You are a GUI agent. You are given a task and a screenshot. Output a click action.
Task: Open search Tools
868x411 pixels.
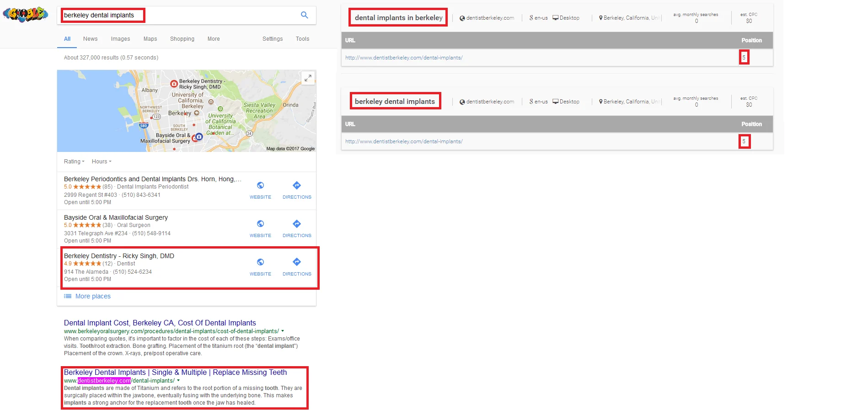[302, 39]
